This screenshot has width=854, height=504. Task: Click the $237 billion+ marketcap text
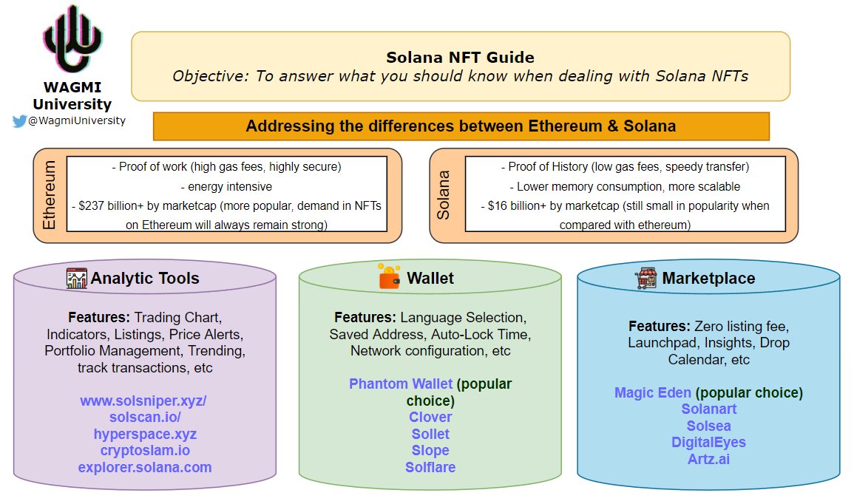(x=226, y=216)
